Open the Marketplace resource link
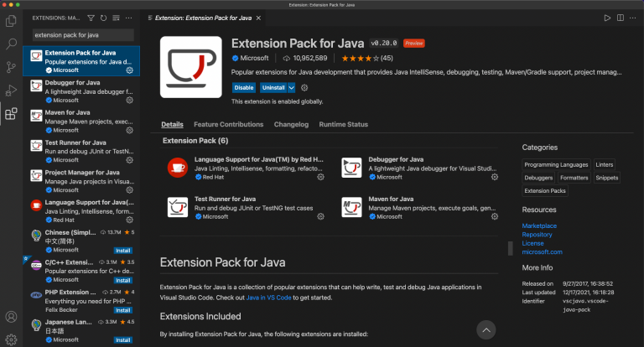 [x=538, y=225]
